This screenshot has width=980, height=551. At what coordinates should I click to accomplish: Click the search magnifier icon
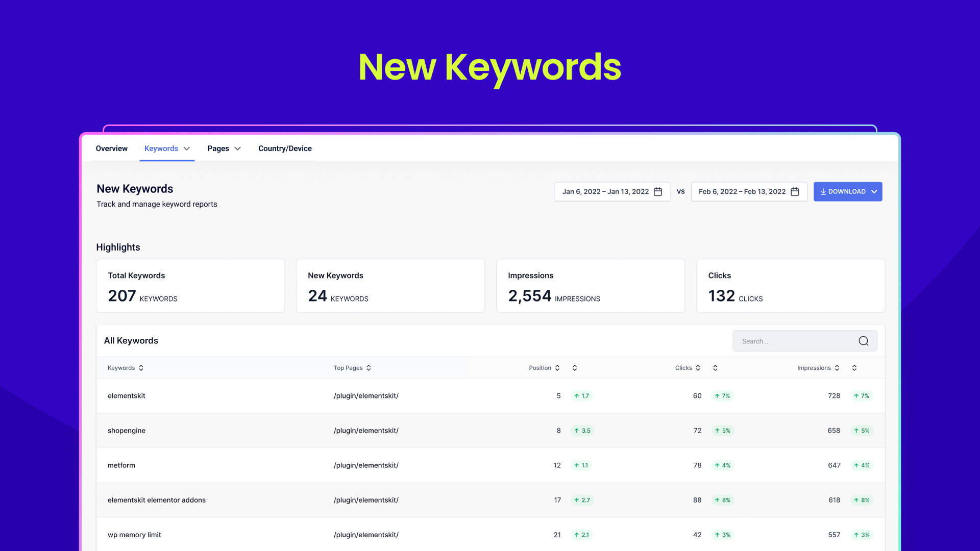(x=863, y=341)
